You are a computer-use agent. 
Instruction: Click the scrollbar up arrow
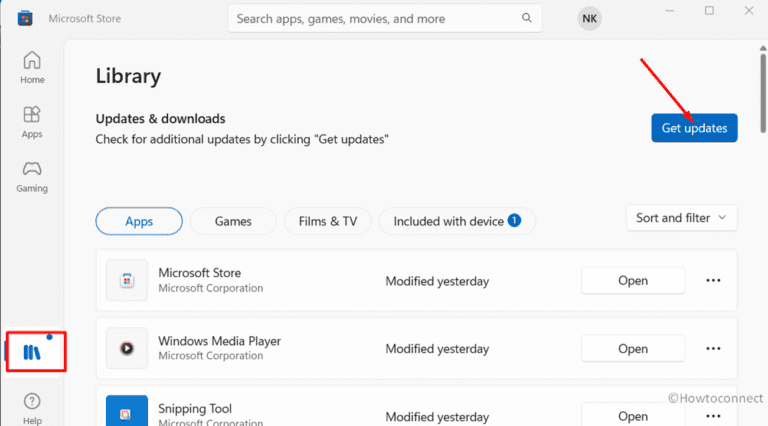[763, 48]
